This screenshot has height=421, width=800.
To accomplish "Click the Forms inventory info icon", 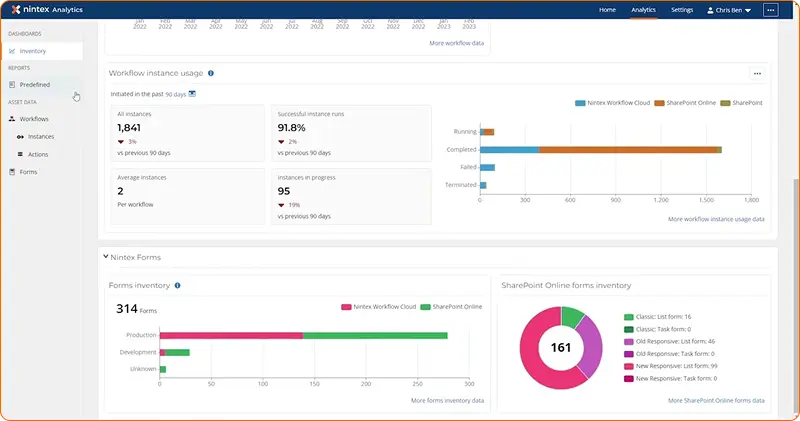I will (x=178, y=286).
